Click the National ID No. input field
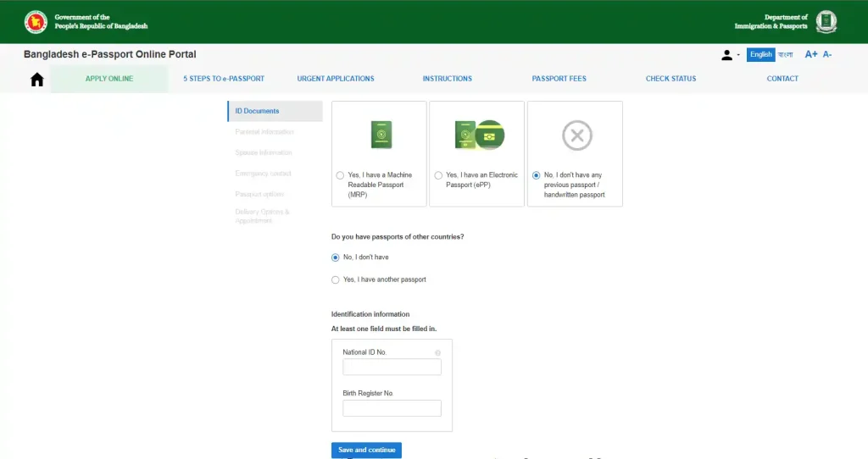 point(392,367)
